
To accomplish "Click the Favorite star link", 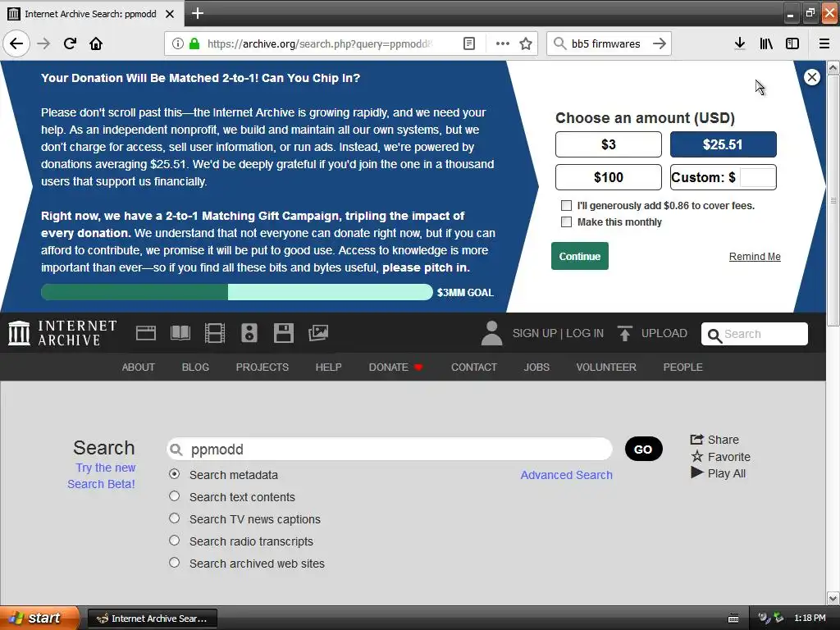I will pos(720,457).
